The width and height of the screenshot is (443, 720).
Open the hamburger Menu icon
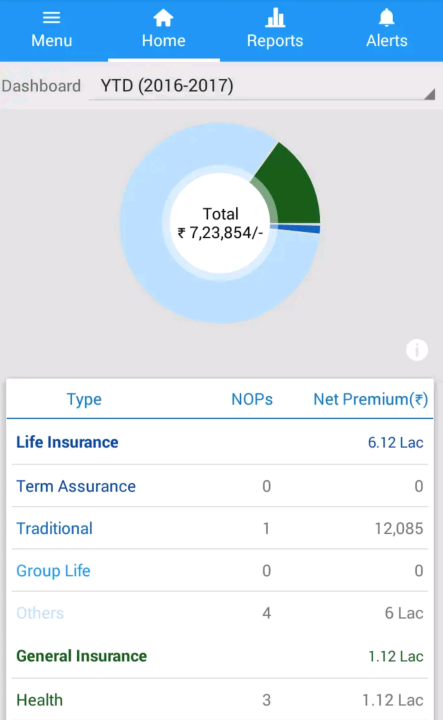pos(51,18)
